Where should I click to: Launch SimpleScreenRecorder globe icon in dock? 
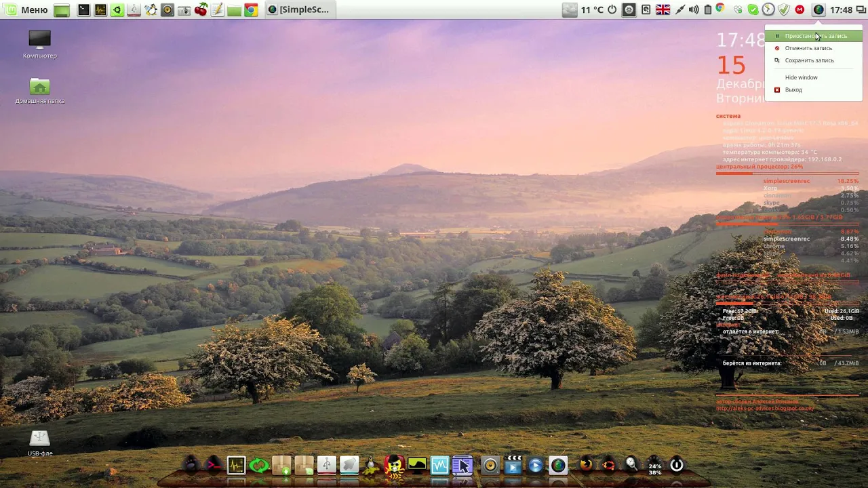(x=558, y=465)
